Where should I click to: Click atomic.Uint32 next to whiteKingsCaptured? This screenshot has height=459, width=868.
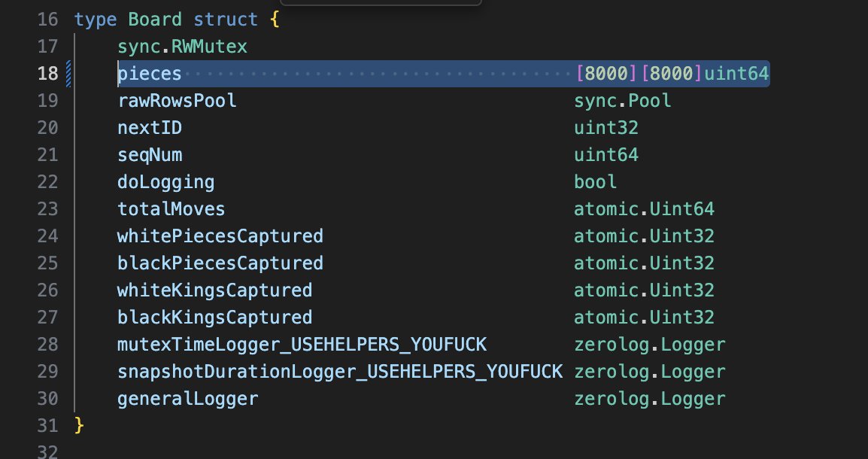[x=645, y=290]
